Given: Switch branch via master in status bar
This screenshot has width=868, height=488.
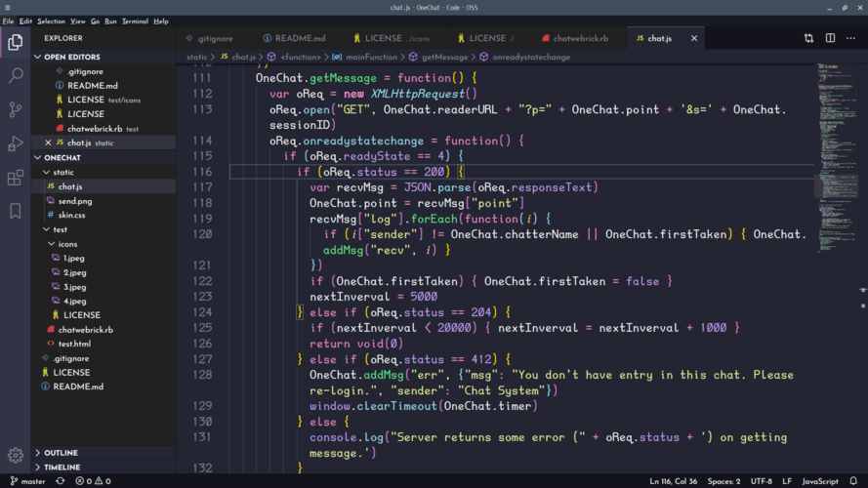Looking at the screenshot, I should pyautogui.click(x=27, y=481).
